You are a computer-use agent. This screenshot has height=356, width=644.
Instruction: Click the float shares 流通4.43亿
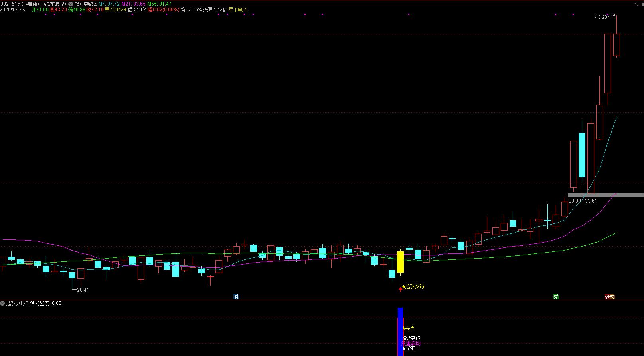[215, 10]
